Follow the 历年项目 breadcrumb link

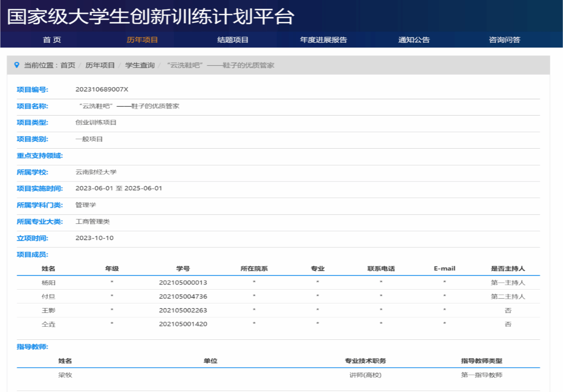pyautogui.click(x=100, y=65)
